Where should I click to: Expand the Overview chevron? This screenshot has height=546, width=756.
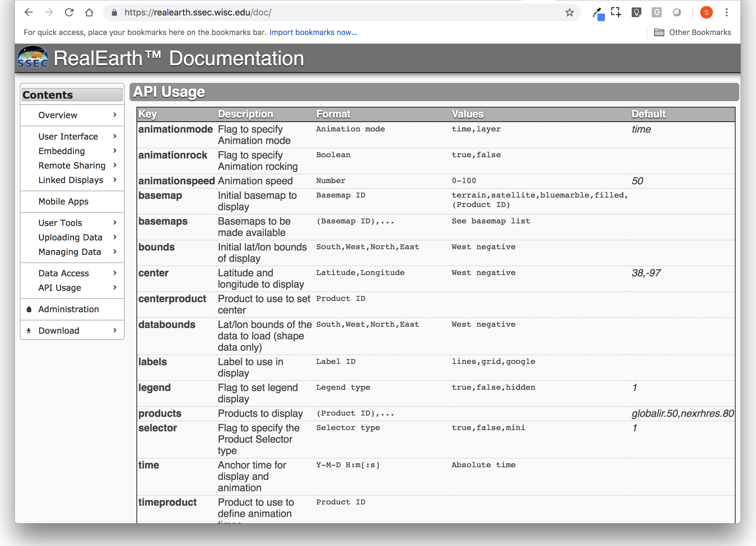pos(115,115)
